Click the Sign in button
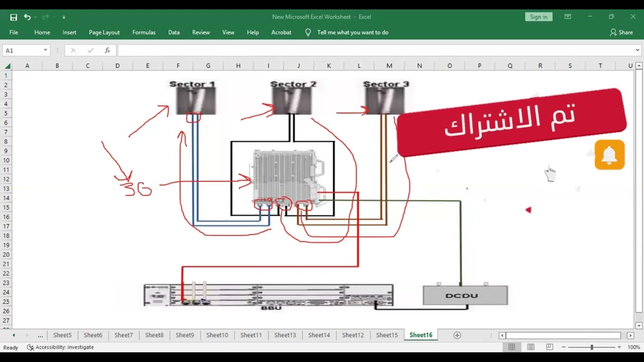The image size is (644, 362). [x=538, y=17]
